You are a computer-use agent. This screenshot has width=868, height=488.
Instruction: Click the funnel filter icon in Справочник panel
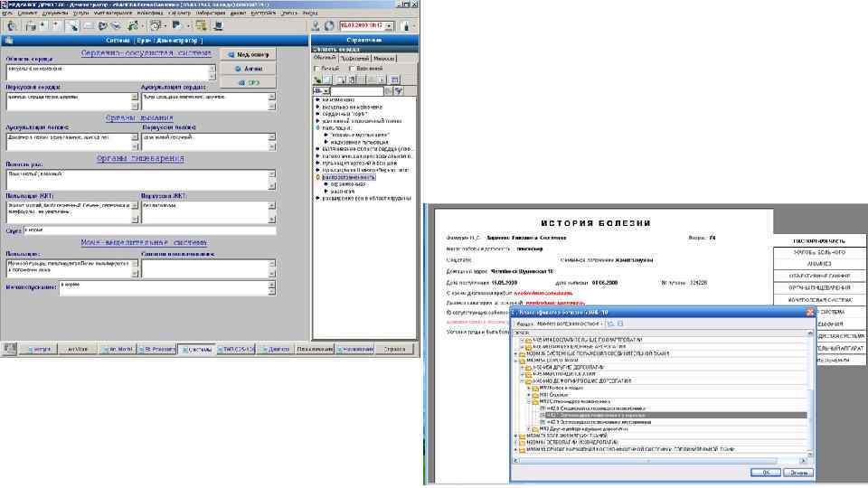(x=399, y=90)
